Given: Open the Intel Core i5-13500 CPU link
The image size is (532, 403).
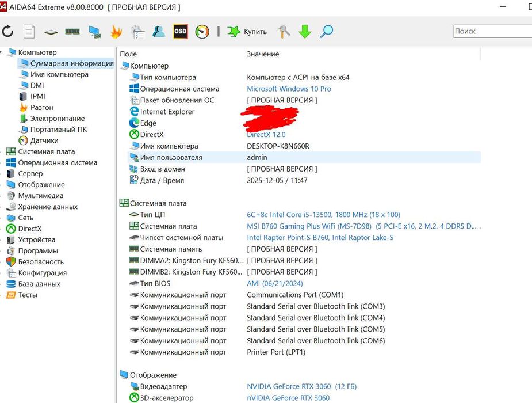Looking at the screenshot, I should click(323, 215).
